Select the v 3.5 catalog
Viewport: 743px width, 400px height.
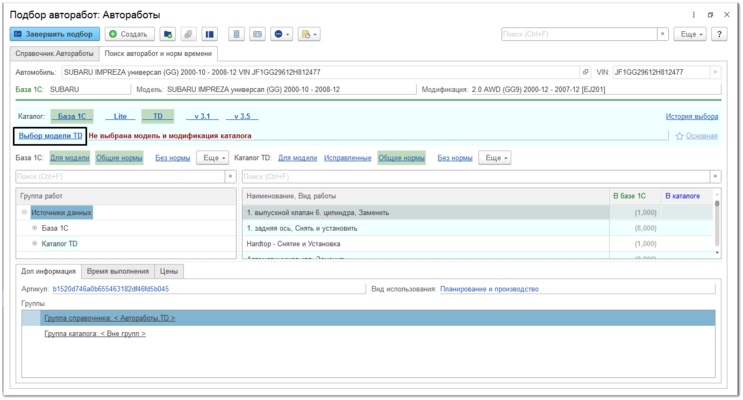coord(242,116)
